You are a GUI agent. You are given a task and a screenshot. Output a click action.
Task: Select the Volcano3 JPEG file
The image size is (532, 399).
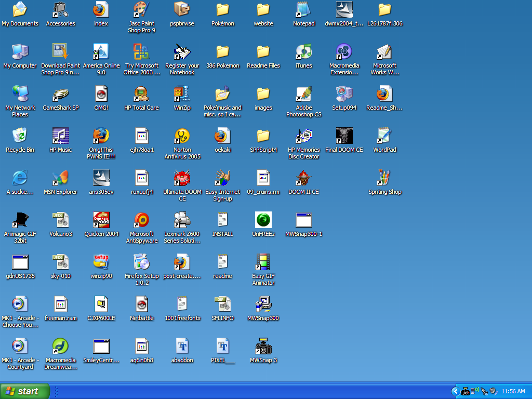tap(60, 220)
